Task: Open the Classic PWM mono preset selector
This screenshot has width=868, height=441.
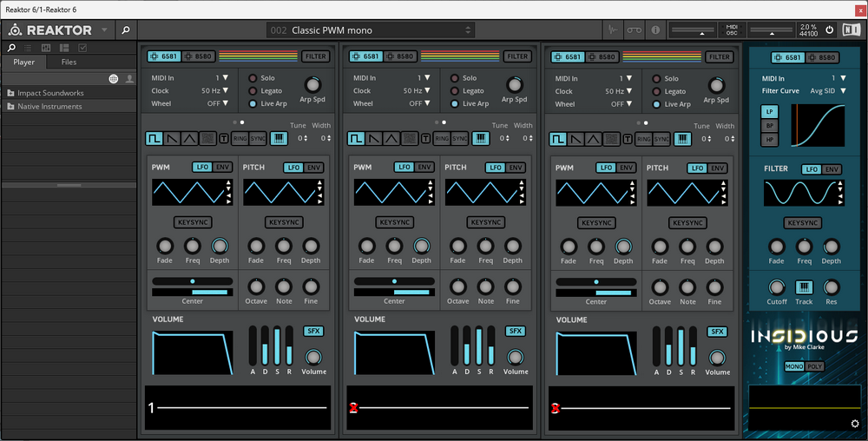Action: pos(371,30)
